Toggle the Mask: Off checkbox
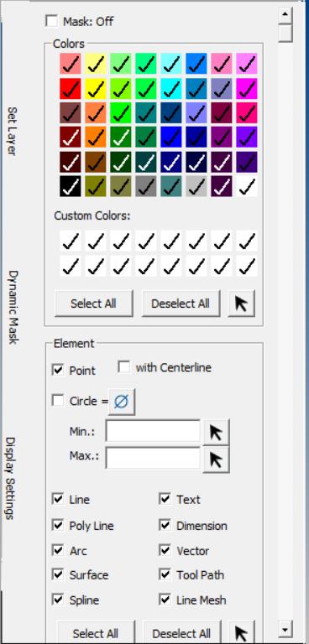The width and height of the screenshot is (309, 644). click(51, 21)
